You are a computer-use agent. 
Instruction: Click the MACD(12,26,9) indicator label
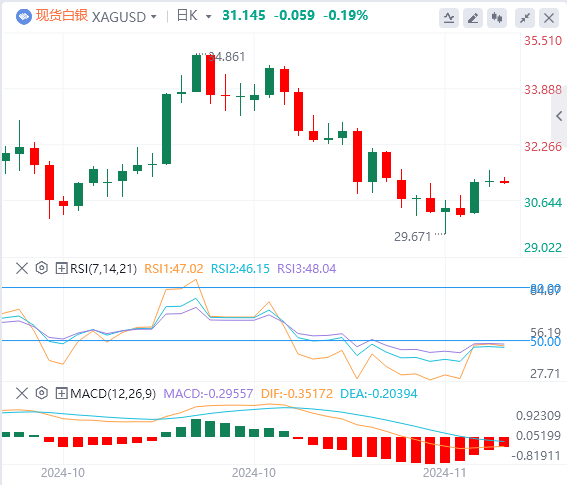[113, 393]
